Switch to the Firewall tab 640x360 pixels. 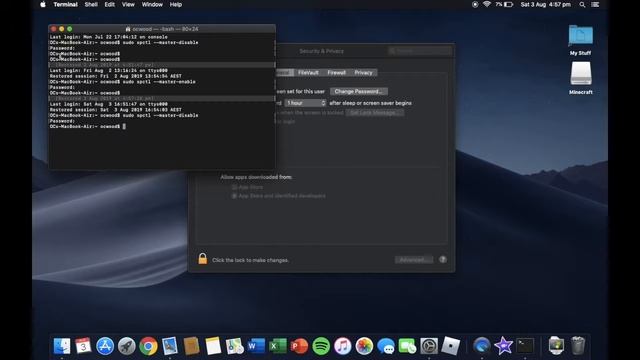pos(336,73)
